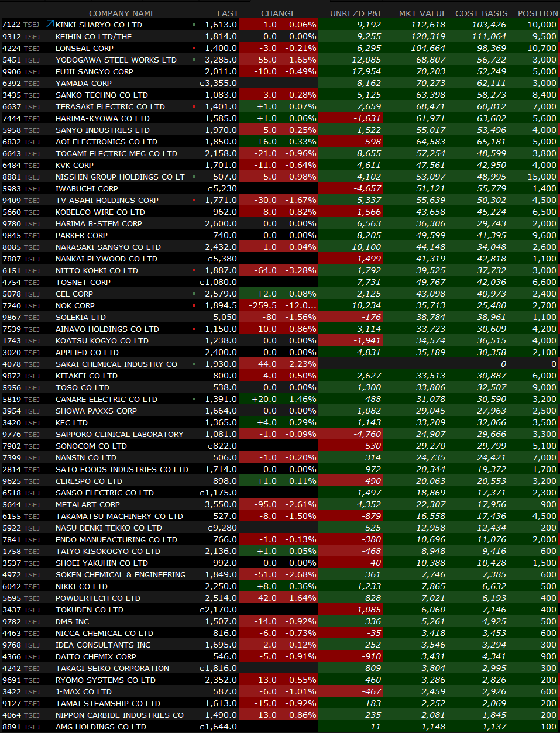Select TV ASAHI HOLDINGS CORP name
This screenshot has height=733, width=560.
[106, 200]
